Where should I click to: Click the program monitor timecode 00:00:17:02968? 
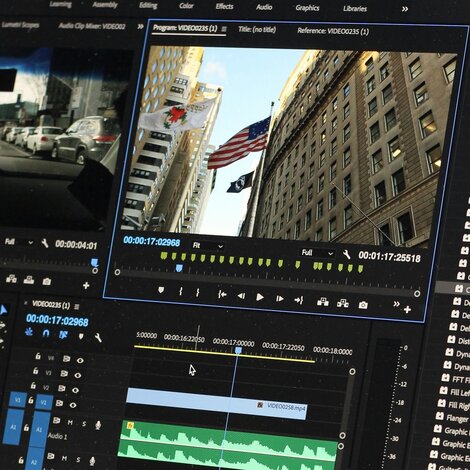(x=152, y=242)
